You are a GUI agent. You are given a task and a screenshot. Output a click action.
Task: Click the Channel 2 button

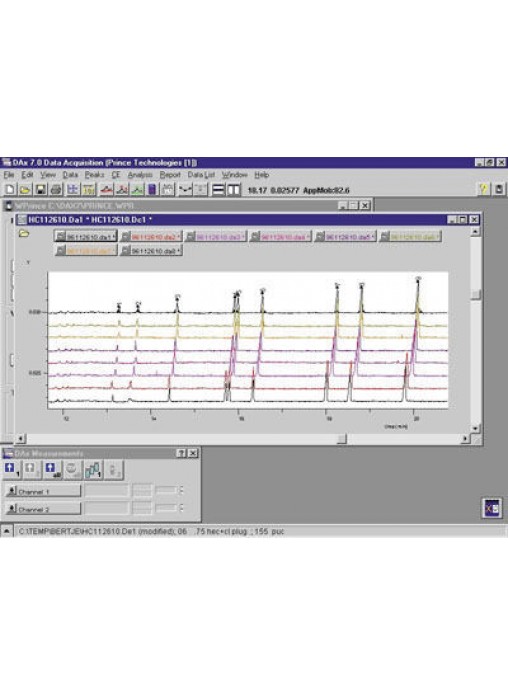(43, 509)
